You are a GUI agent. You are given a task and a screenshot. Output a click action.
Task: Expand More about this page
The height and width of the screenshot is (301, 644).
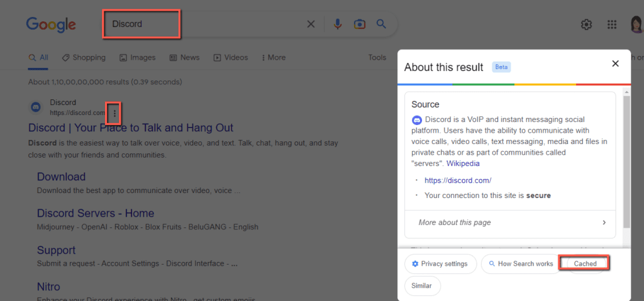(509, 222)
